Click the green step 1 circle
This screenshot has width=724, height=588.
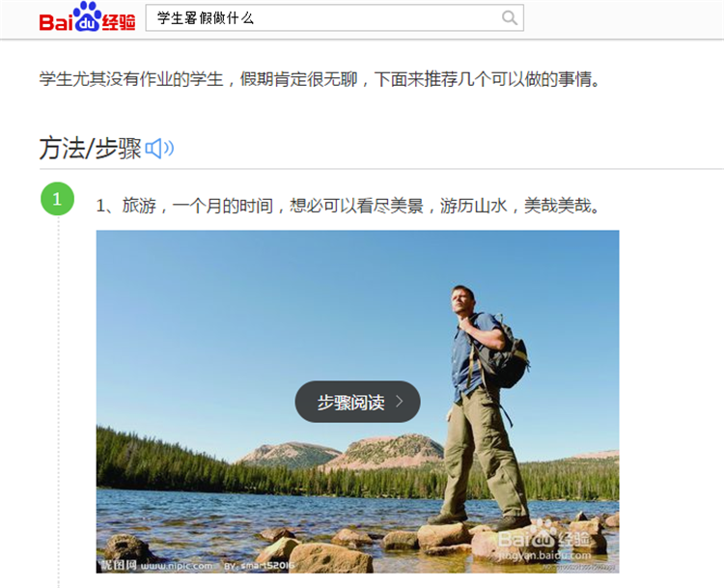pyautogui.click(x=57, y=199)
